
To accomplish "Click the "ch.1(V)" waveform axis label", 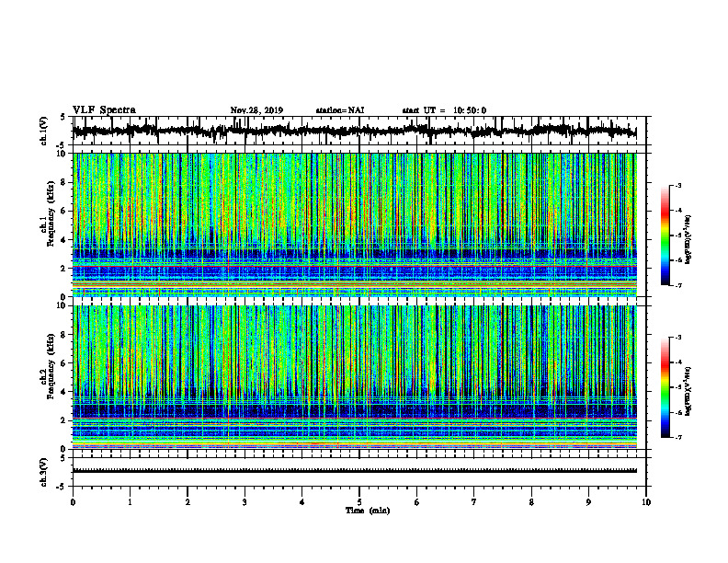I will click(44, 131).
